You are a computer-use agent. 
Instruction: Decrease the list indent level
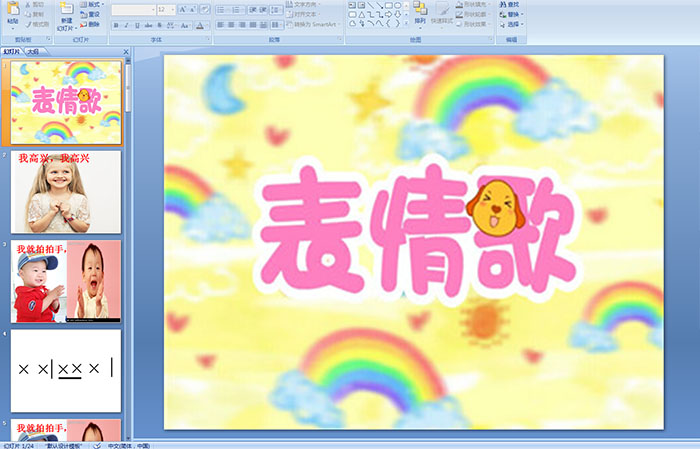[253, 9]
